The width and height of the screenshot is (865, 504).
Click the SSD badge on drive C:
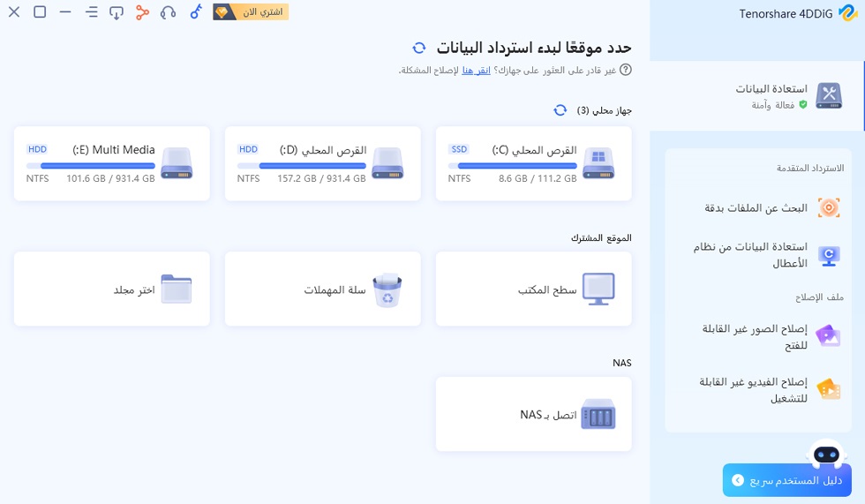(459, 149)
